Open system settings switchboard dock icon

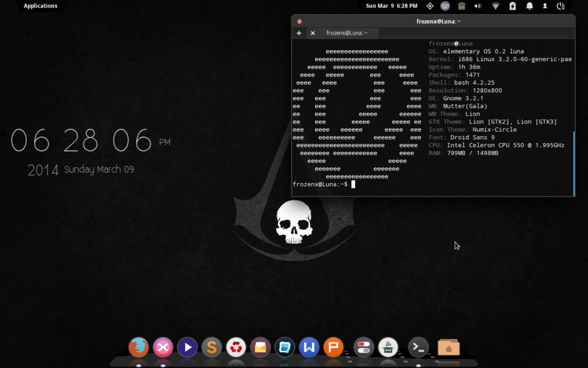pyautogui.click(x=363, y=347)
